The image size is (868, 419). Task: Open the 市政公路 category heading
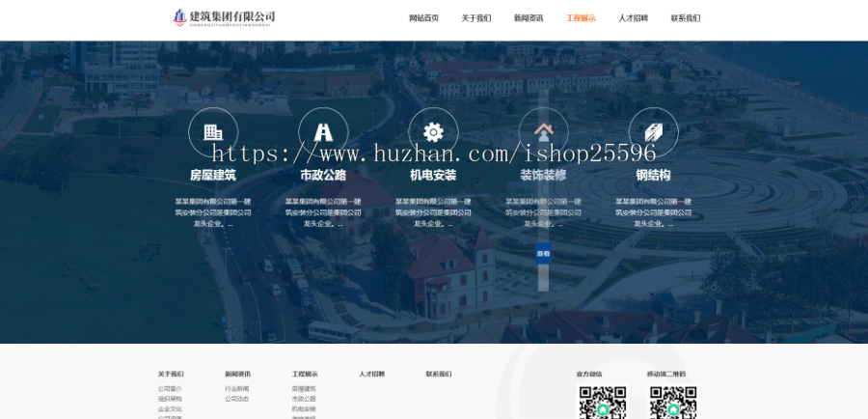323,176
